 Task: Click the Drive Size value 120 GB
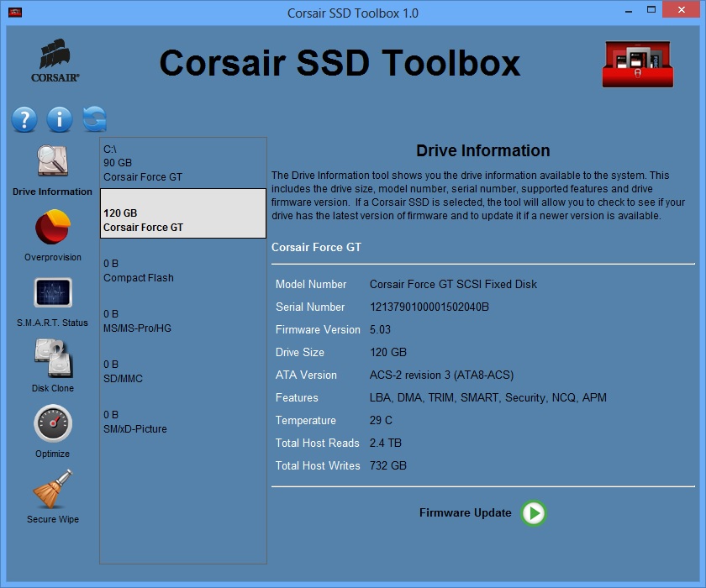388,352
